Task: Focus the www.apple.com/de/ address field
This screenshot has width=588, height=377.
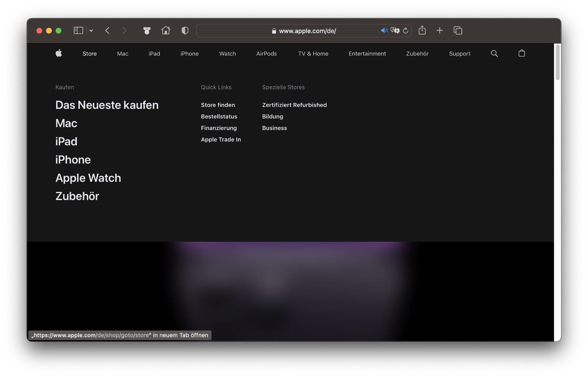Action: pyautogui.click(x=303, y=31)
